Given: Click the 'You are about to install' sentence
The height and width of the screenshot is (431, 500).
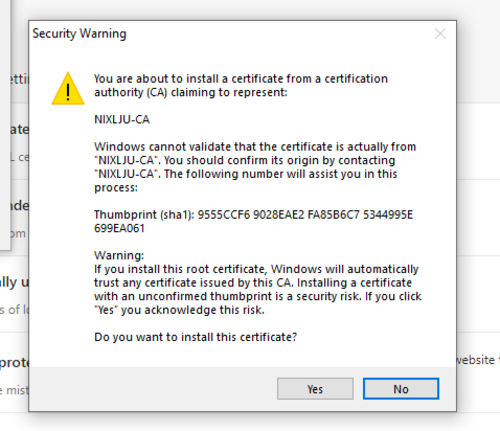Looking at the screenshot, I should click(x=241, y=85).
